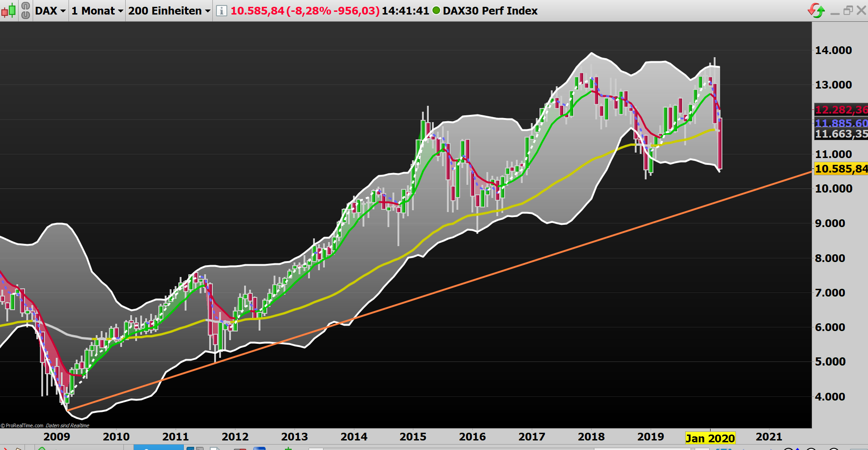Open chart information via the i icon
The height and width of the screenshot is (450, 868).
221,10
